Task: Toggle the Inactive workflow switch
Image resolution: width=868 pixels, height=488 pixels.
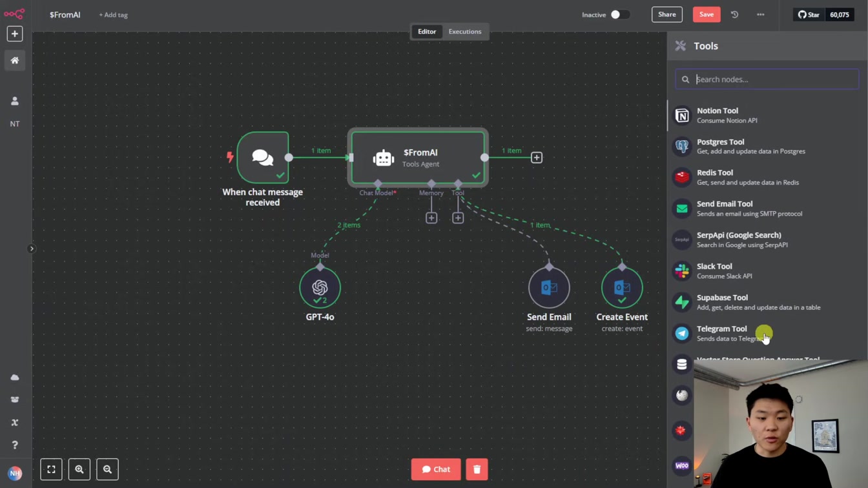Action: pos(619,14)
